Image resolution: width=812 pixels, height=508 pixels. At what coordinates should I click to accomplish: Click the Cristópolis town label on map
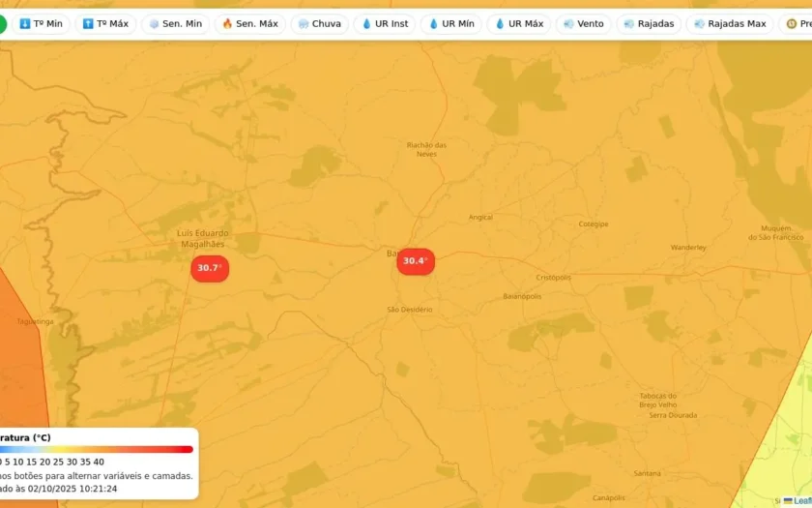coord(554,278)
